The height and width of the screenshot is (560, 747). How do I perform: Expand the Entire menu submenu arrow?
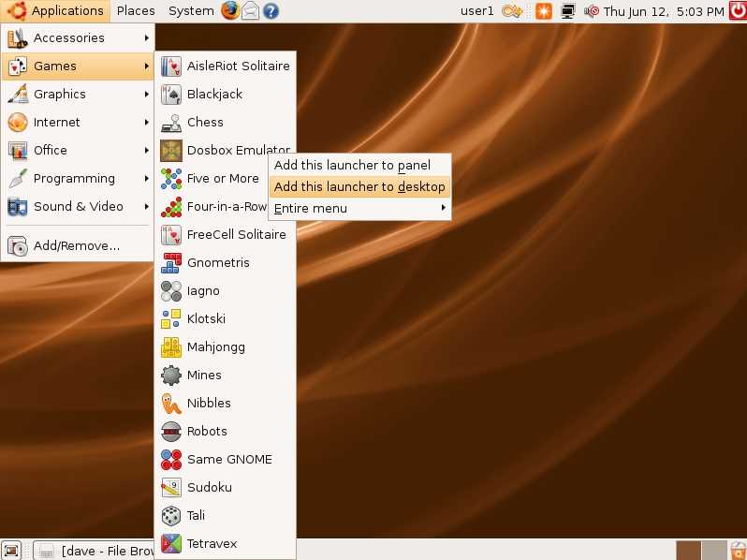coord(444,208)
